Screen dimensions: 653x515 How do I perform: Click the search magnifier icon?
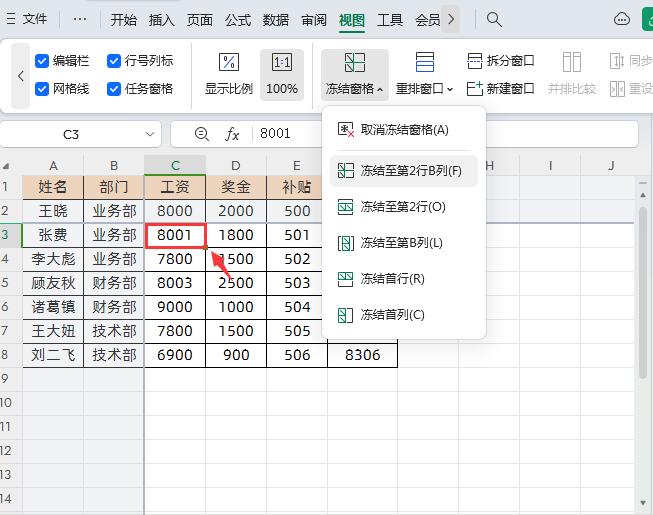[494, 19]
